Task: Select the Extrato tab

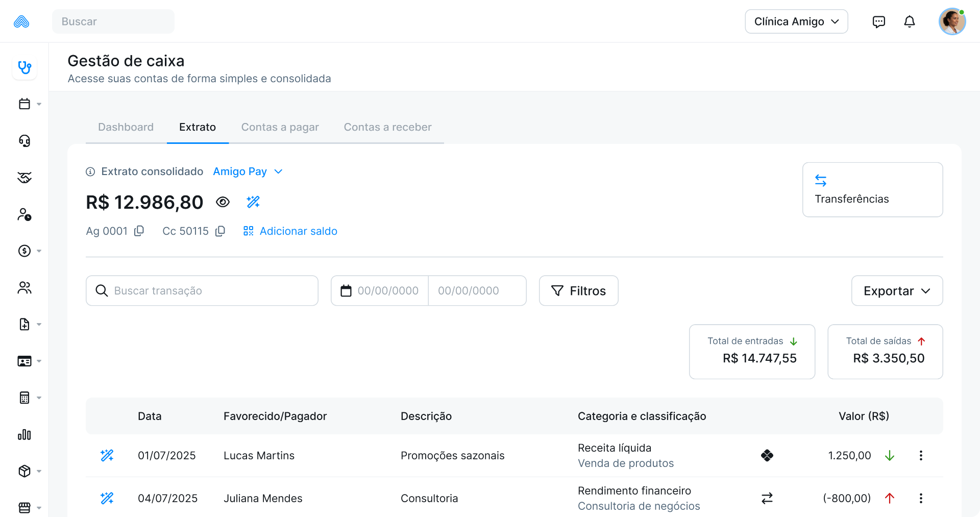Action: coord(198,127)
